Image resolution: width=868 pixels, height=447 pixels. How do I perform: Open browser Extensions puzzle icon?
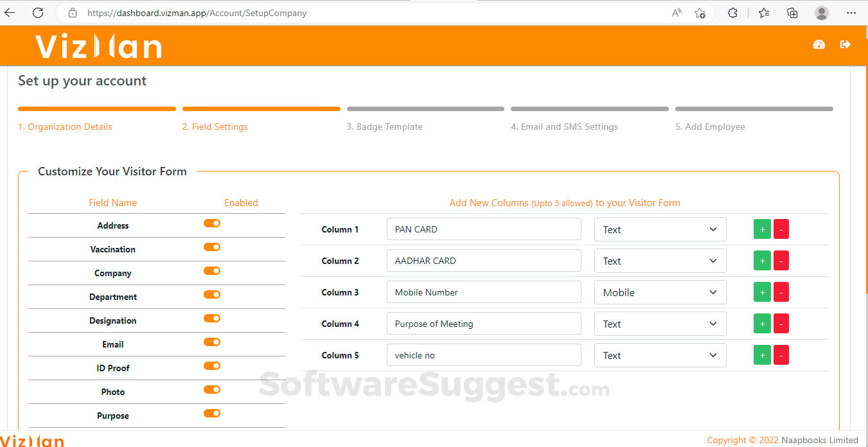click(x=732, y=13)
